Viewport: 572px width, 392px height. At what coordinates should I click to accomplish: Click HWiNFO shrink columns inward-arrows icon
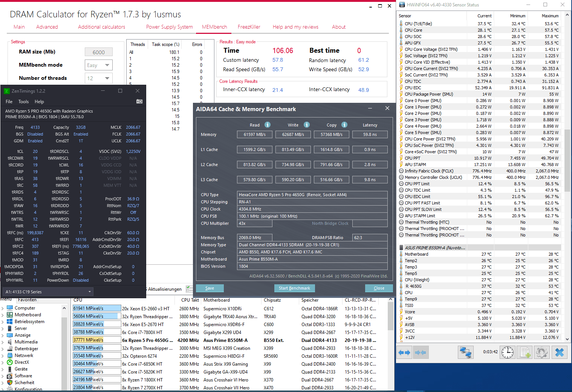click(421, 352)
